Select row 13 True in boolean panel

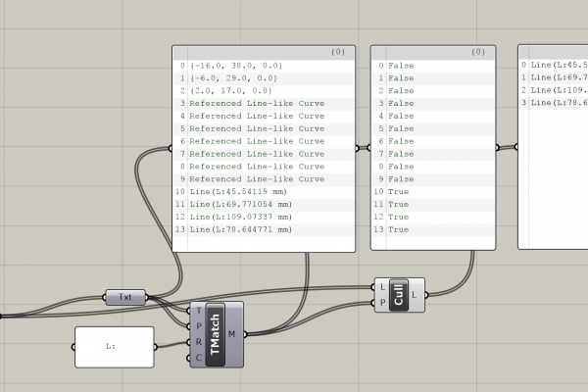coord(433,229)
